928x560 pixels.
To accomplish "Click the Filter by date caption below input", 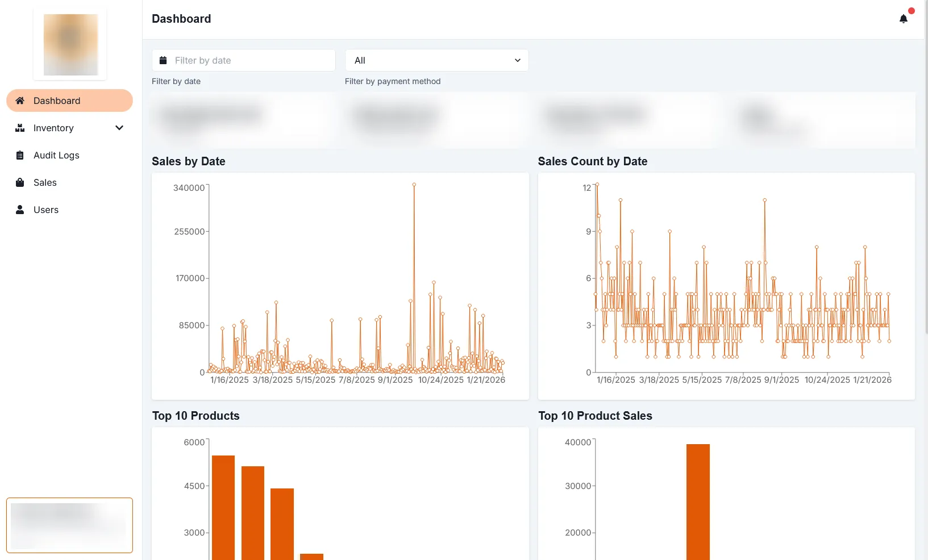I will pos(176,81).
